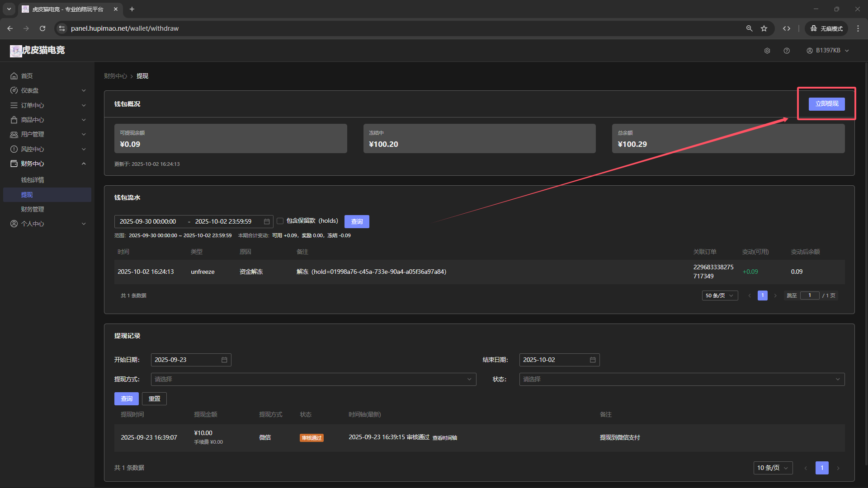Open 钱包详情 in the sidebar

click(x=33, y=180)
